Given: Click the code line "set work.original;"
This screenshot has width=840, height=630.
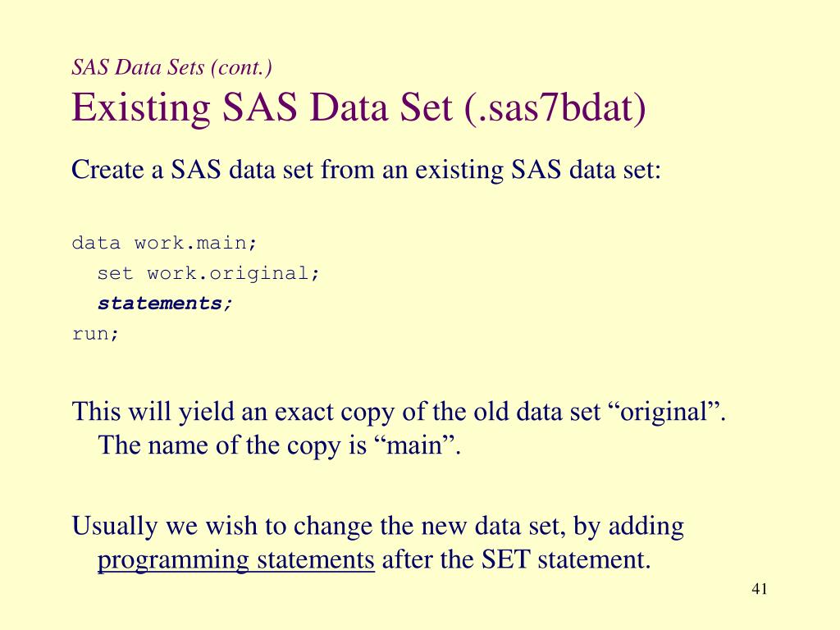Looking at the screenshot, I should click(208, 273).
